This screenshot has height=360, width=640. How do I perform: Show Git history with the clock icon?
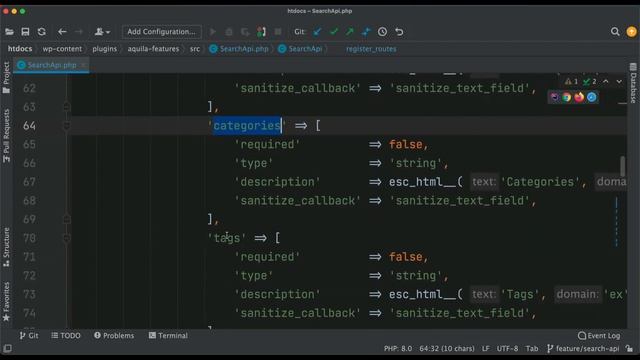382,32
